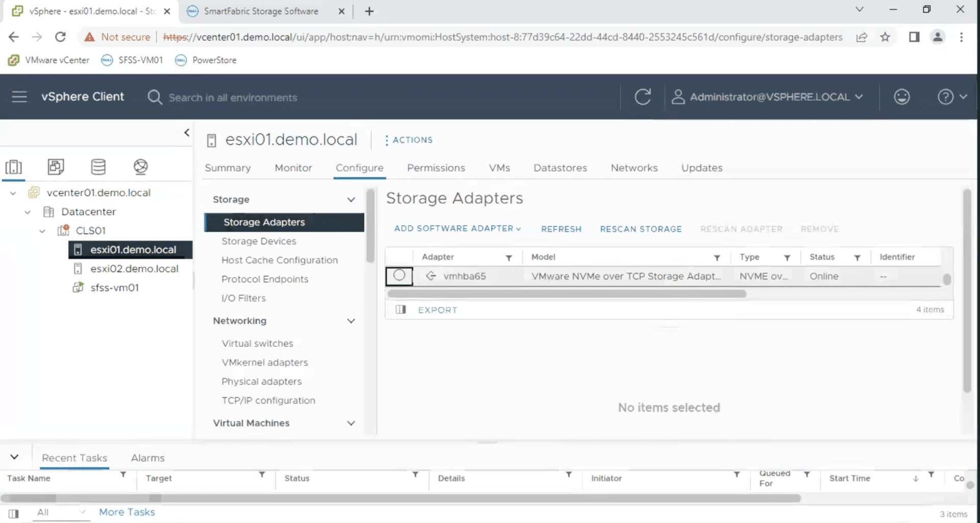
Task: Filter the Status column in adapters table
Action: point(857,258)
